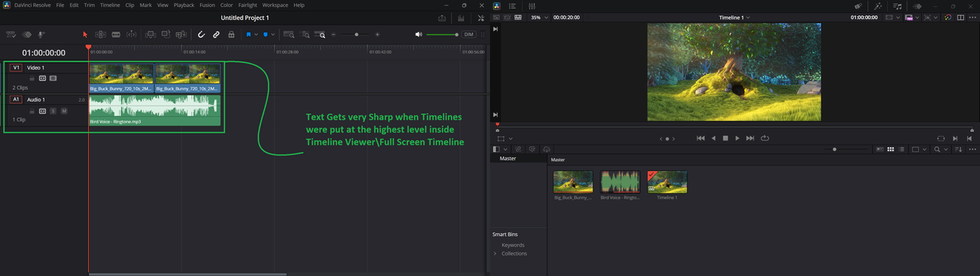Image resolution: width=980 pixels, height=276 pixels.
Task: Select Bird Voice - Ringtone.mp3 audio clip
Action: point(155,110)
